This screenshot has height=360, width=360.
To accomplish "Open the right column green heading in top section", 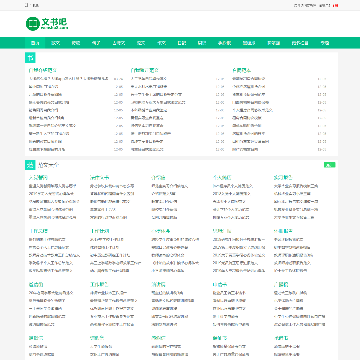I will click(241, 70).
